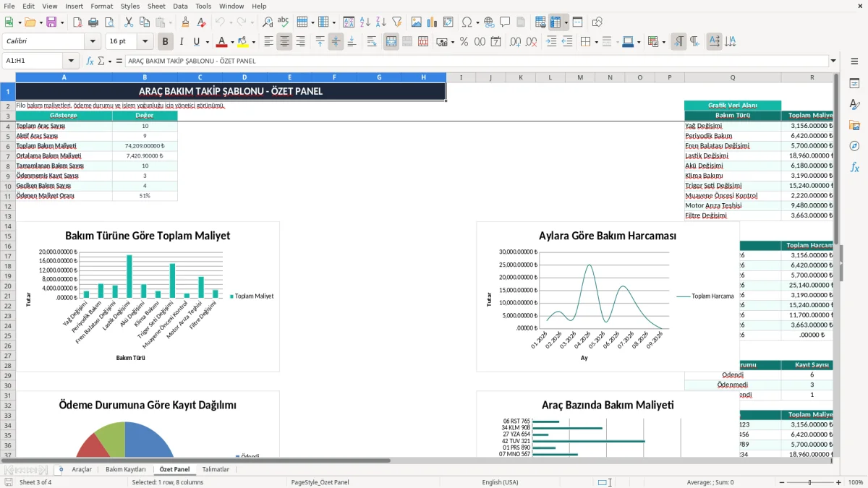868x488 pixels.
Task: Adjust the zoom slider in status bar
Action: [x=809, y=482]
